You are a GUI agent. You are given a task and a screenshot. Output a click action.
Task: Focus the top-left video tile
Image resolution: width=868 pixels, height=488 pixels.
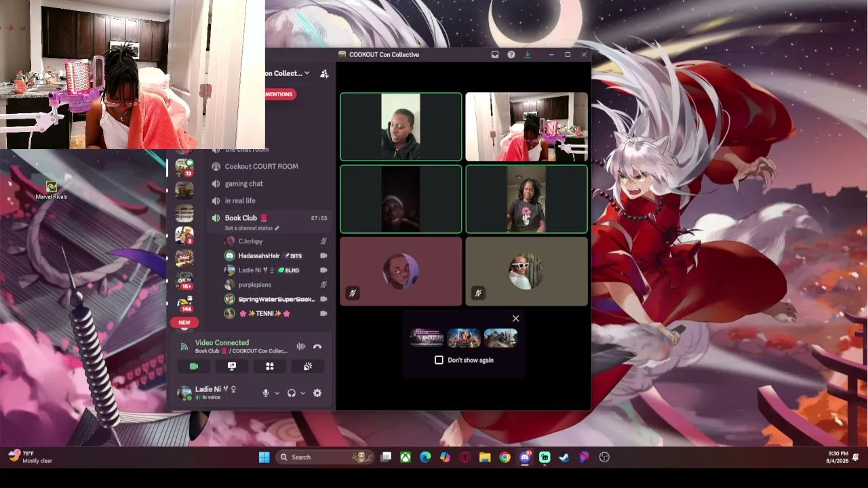(401, 127)
